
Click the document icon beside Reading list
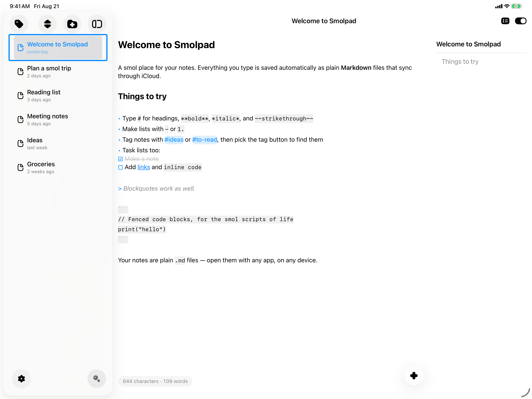click(x=21, y=95)
